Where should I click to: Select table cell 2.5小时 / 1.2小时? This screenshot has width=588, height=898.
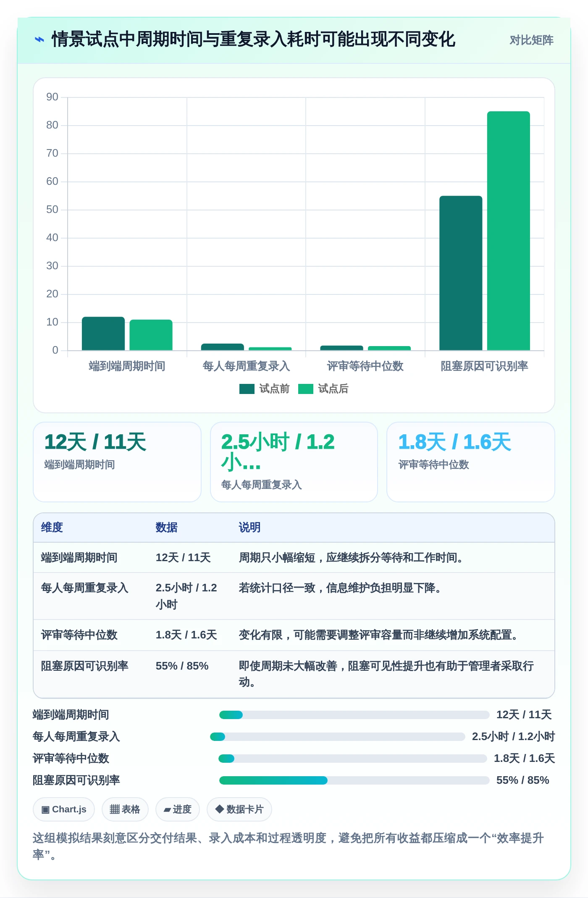[x=186, y=596]
